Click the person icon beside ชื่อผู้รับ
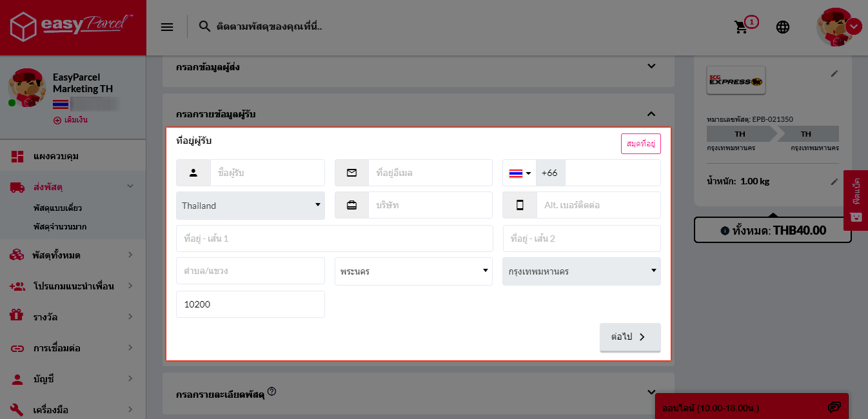Image resolution: width=868 pixels, height=419 pixels. click(193, 173)
